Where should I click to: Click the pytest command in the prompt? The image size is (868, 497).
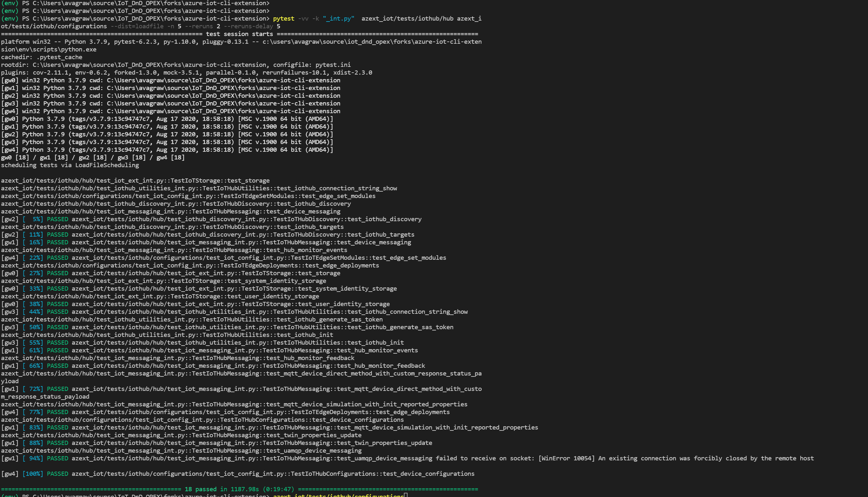tap(283, 18)
